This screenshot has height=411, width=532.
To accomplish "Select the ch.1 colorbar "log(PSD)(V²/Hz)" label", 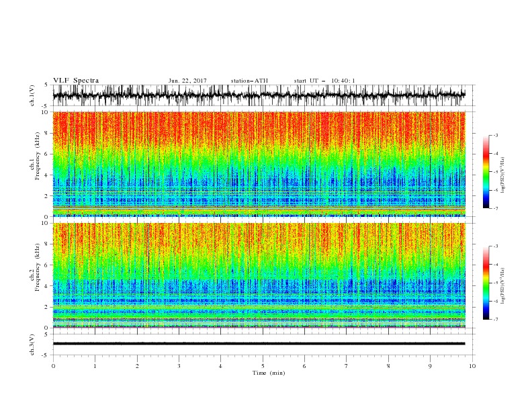I will pyautogui.click(x=502, y=175).
